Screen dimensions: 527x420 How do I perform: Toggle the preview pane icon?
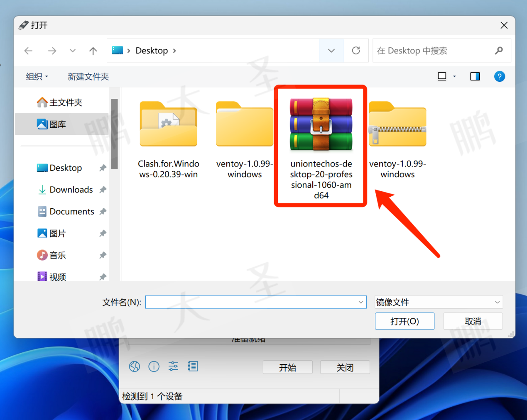475,76
